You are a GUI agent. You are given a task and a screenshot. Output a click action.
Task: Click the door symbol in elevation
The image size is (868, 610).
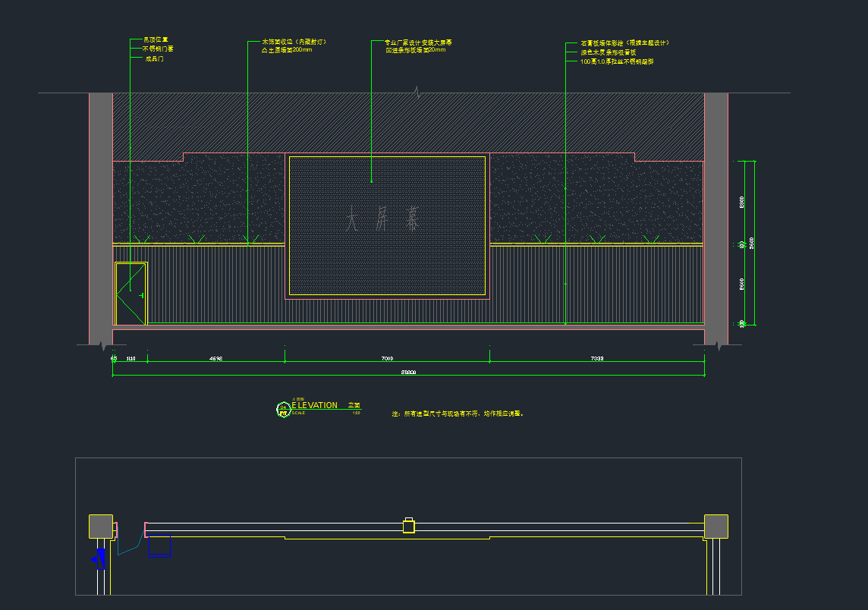[131, 294]
